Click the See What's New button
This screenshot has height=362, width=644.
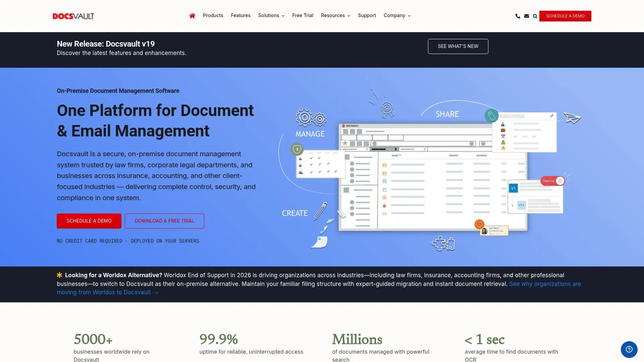458,46
